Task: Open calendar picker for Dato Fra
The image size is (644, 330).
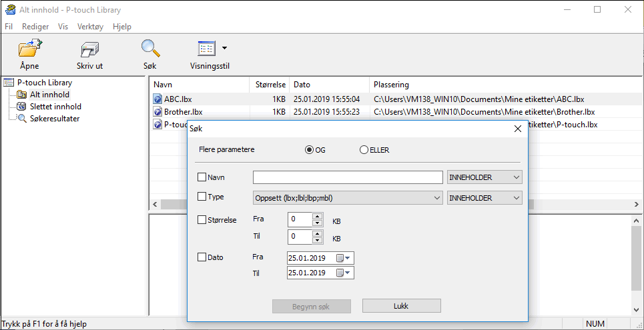Action: [343, 258]
